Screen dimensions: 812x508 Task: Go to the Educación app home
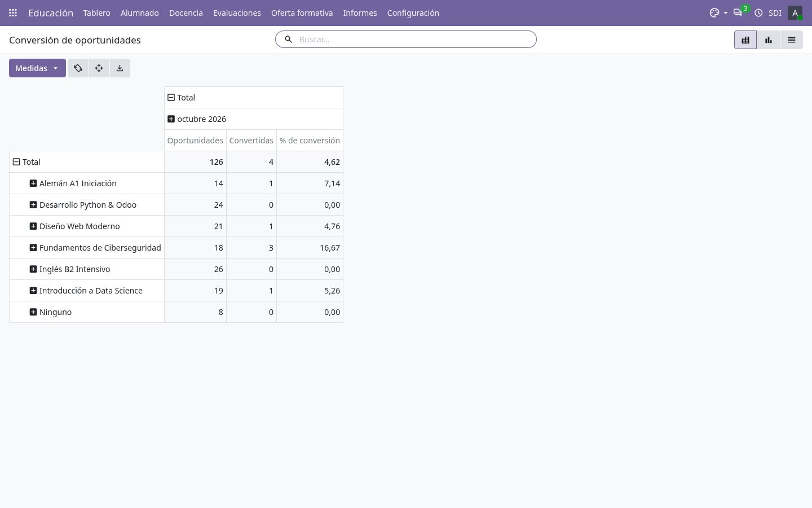tap(51, 12)
